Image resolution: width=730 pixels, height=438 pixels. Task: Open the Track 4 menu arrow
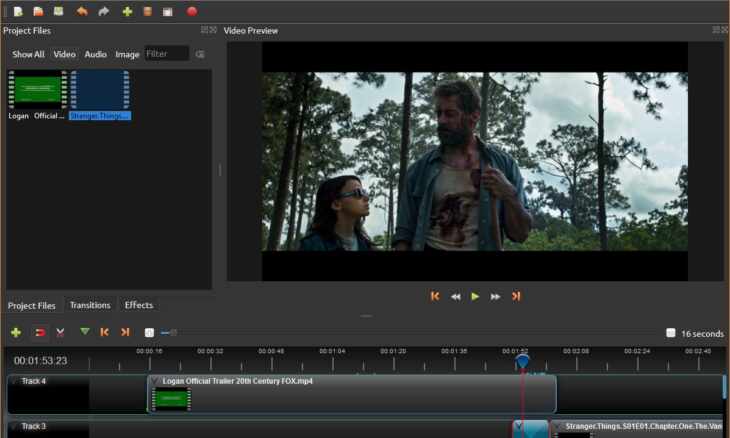(x=13, y=381)
